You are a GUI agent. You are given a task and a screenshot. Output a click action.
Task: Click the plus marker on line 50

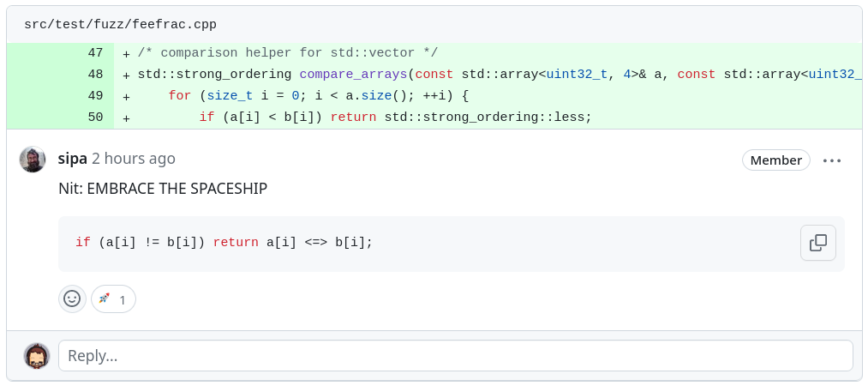pyautogui.click(x=127, y=118)
